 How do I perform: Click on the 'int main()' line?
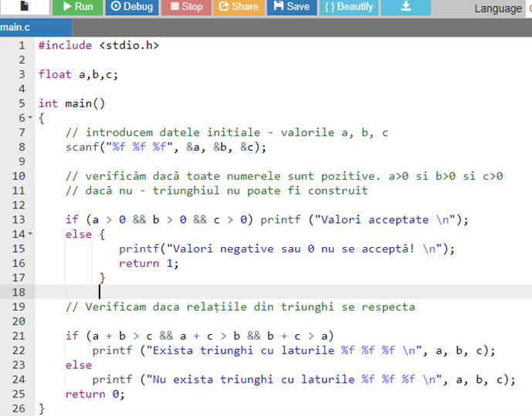(72, 103)
